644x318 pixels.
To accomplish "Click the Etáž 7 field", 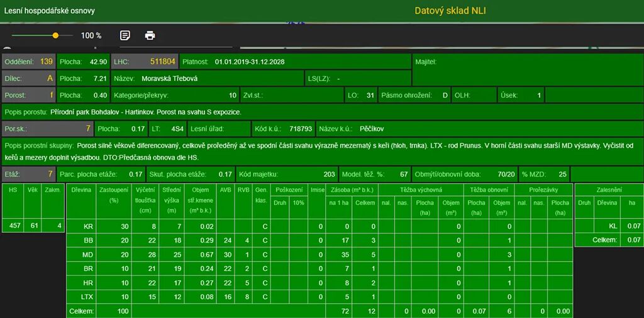I will pos(29,173).
